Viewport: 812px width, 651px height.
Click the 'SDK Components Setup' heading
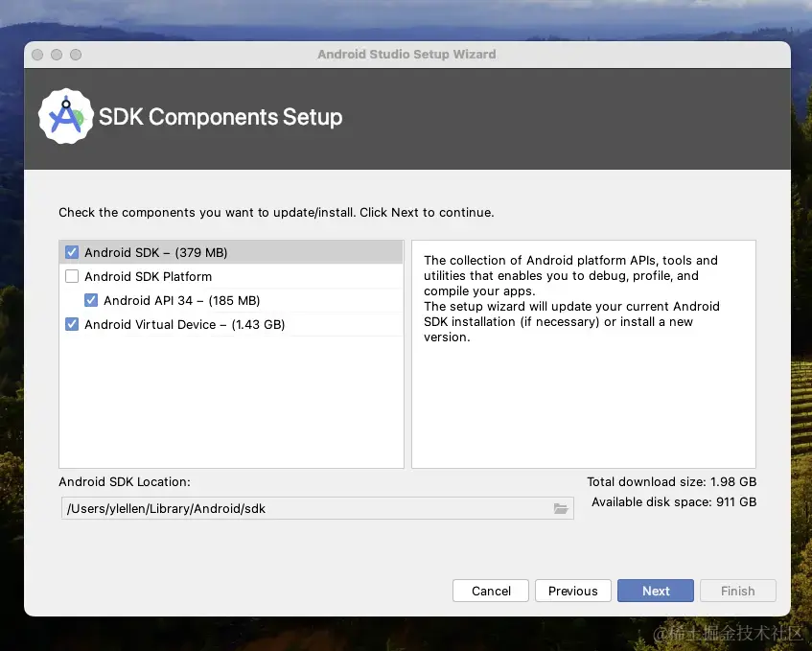point(220,117)
